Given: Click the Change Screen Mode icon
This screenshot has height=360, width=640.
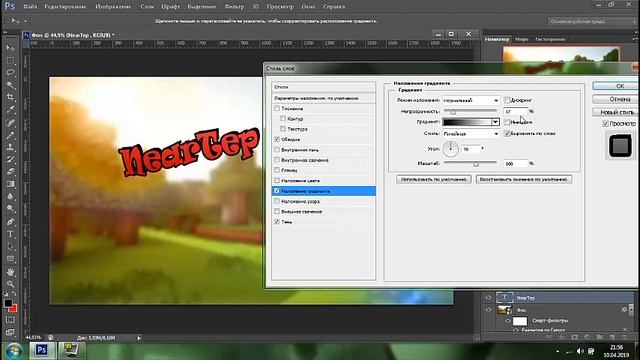Looking at the screenshot, I should point(10,332).
